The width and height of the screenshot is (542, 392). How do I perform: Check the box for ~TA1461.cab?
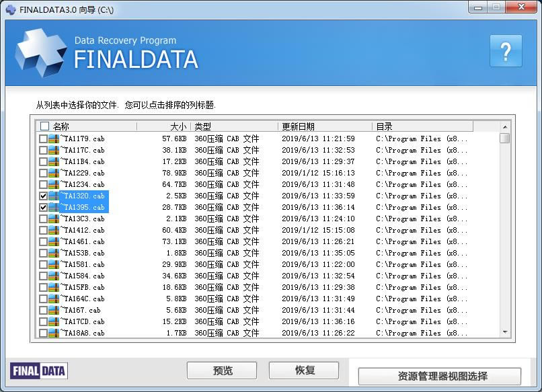[x=43, y=241]
